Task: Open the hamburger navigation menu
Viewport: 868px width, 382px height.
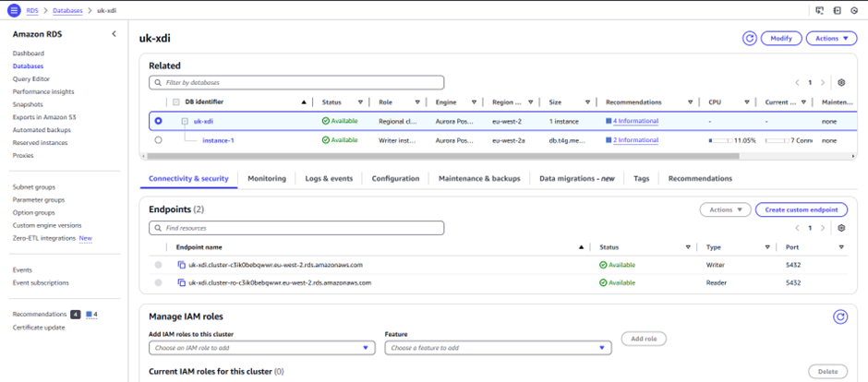Action: pyautogui.click(x=14, y=10)
